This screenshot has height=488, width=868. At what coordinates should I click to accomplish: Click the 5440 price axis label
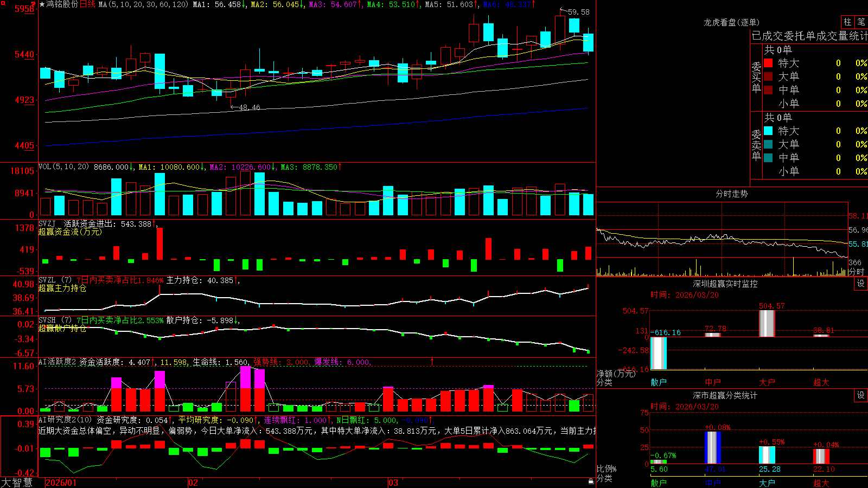(x=24, y=54)
